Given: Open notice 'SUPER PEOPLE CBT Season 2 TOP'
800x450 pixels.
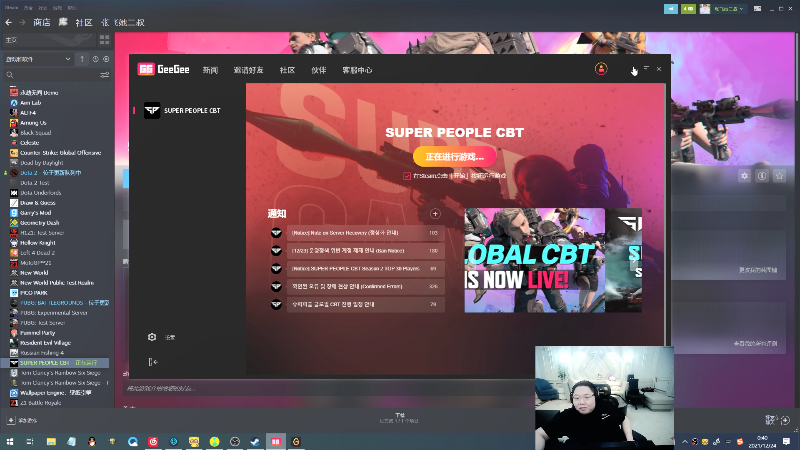Looking at the screenshot, I should pyautogui.click(x=365, y=268).
